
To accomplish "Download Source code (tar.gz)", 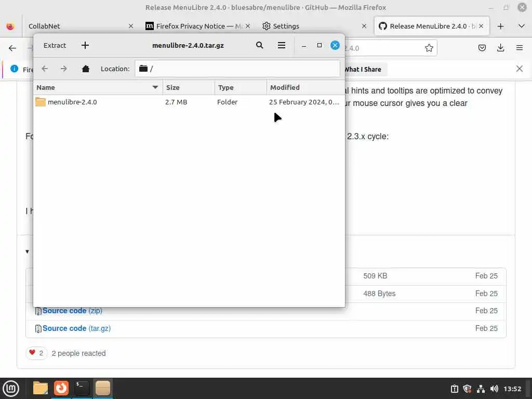I will tap(76, 328).
